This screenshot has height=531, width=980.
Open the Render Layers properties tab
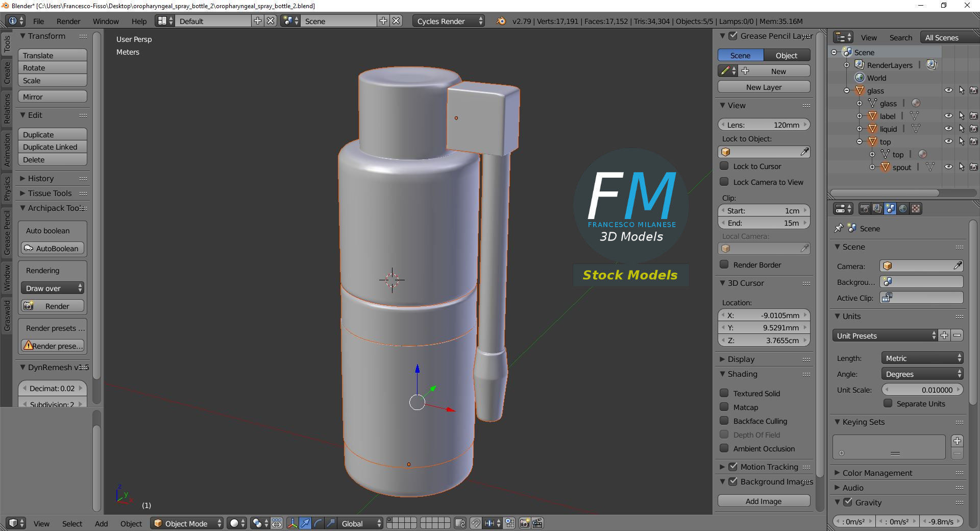(x=877, y=208)
